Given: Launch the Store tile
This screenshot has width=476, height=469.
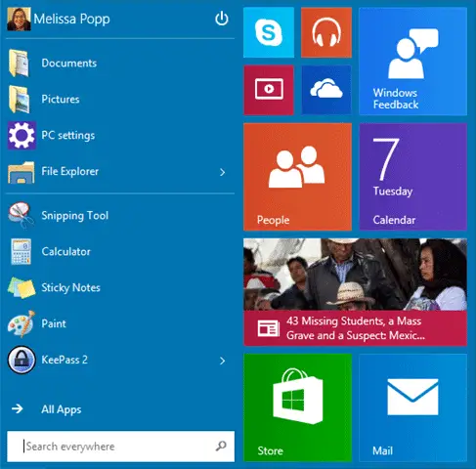Looking at the screenshot, I should point(297,407).
